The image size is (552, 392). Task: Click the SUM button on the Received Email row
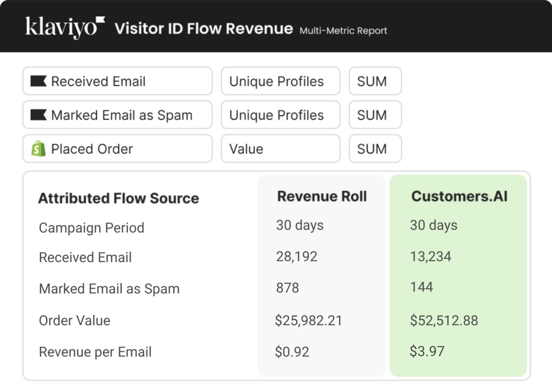375,81
